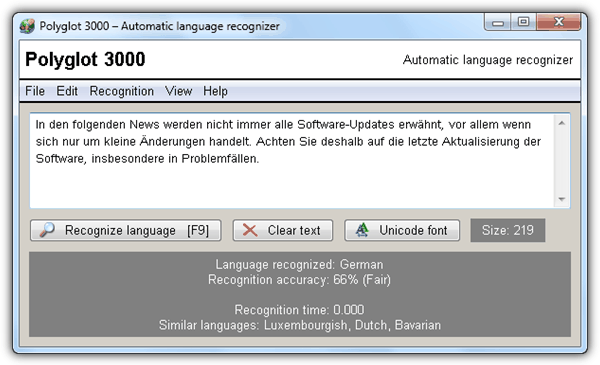Image resolution: width=600 pixels, height=365 pixels.
Task: Click the Clear text button
Action: pyautogui.click(x=283, y=230)
